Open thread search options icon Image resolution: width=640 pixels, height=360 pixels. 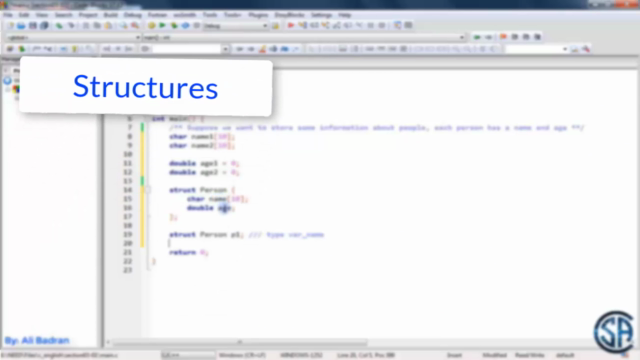tap(586, 49)
